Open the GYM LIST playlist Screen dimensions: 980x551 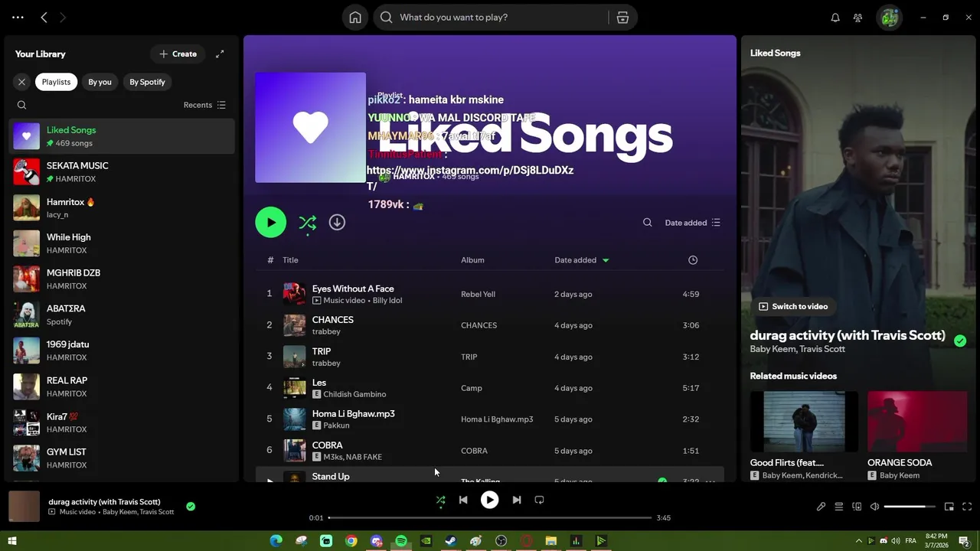tap(122, 458)
